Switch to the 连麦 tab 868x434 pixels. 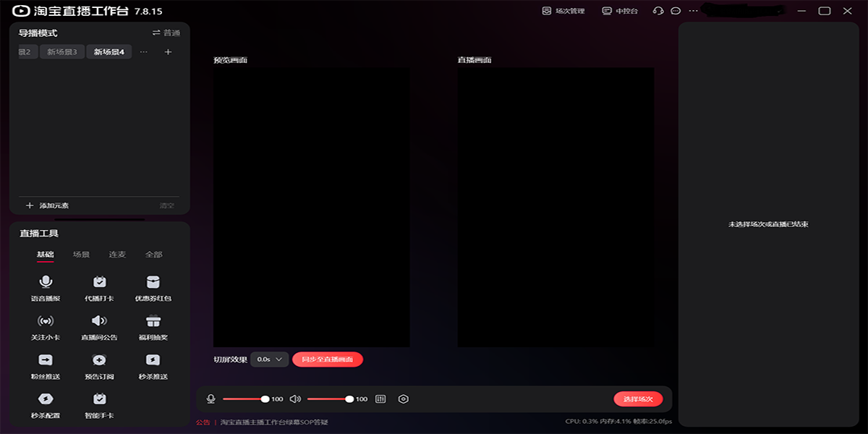tap(118, 254)
